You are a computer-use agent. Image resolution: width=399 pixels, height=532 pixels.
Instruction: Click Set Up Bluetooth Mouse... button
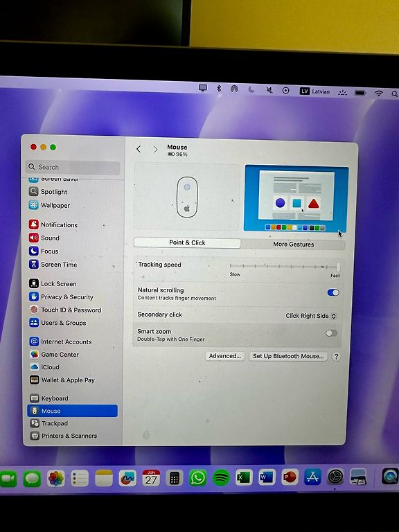point(288,356)
